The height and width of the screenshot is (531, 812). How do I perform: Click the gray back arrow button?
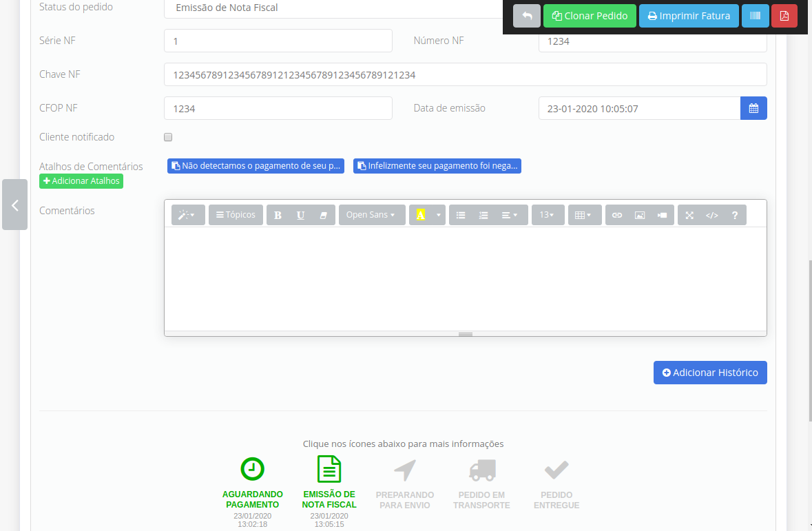(x=526, y=16)
